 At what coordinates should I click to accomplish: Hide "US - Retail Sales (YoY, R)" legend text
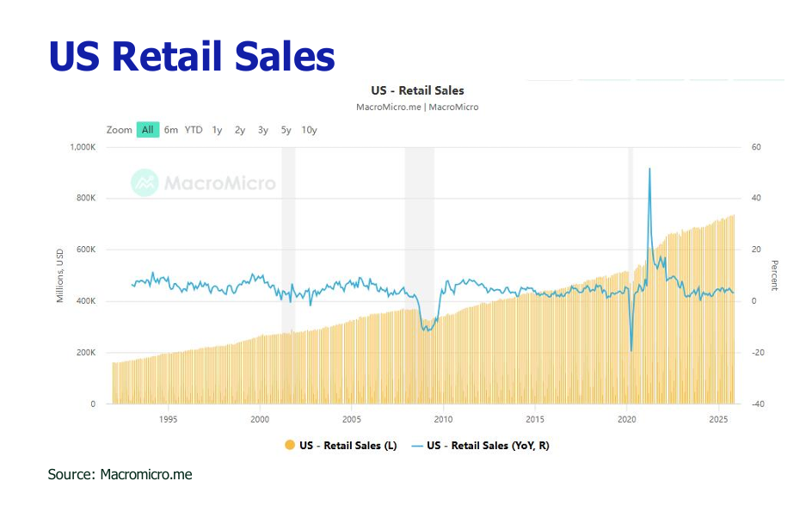488,446
